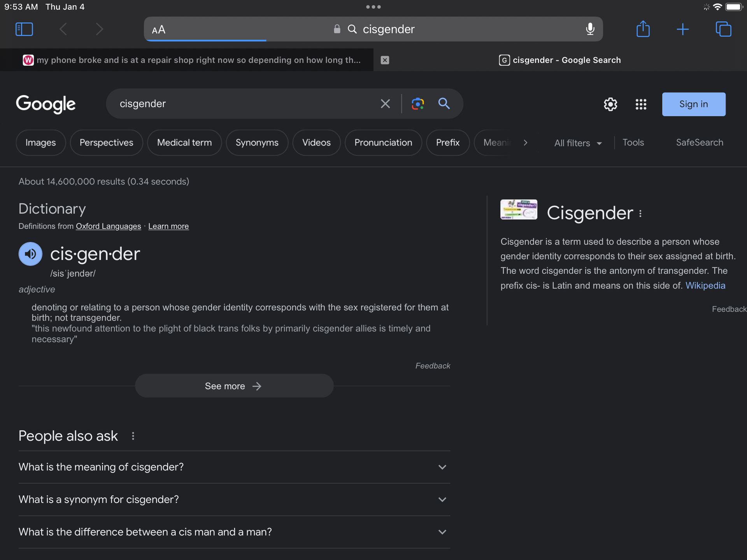
Task: Open the Wikipedia link
Action: click(705, 285)
